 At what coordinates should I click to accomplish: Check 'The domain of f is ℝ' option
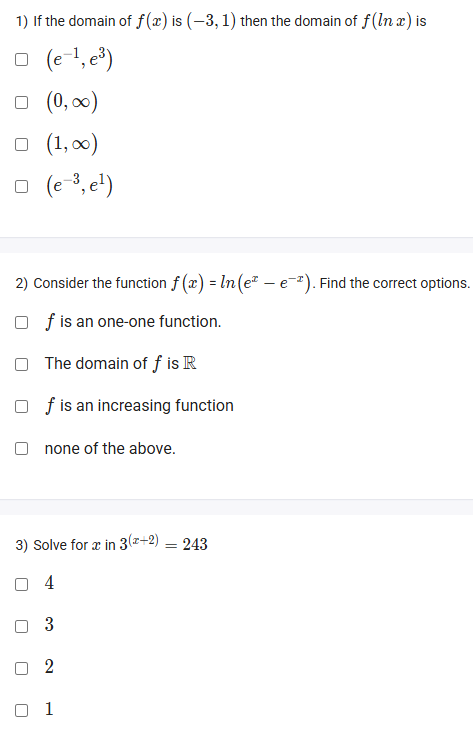[21, 364]
